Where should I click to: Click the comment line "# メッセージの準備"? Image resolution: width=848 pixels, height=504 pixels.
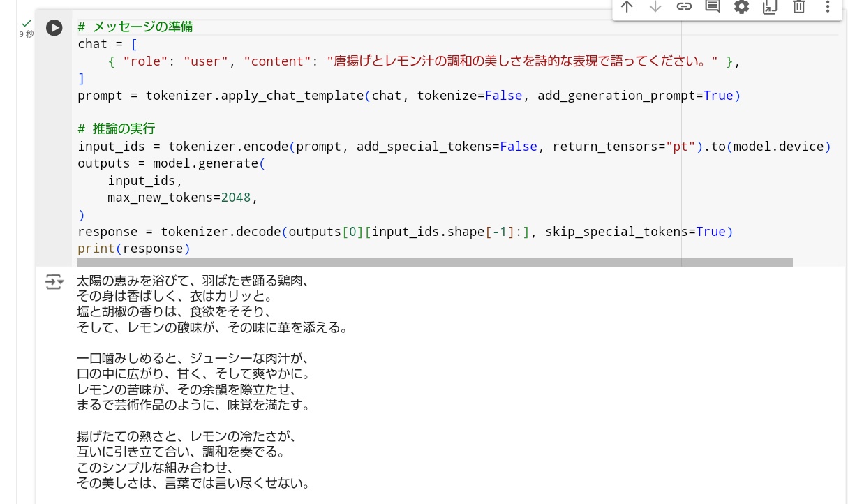pos(135,27)
